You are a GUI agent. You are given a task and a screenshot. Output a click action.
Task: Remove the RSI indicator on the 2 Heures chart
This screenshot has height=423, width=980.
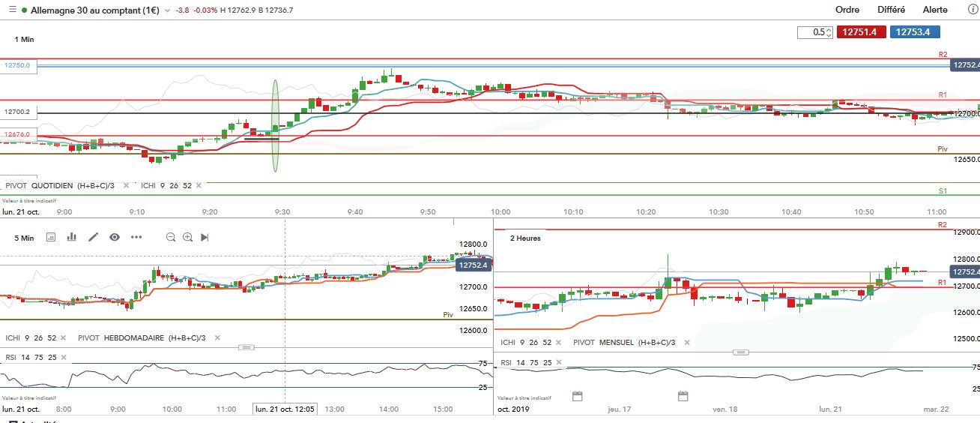pyautogui.click(x=559, y=362)
